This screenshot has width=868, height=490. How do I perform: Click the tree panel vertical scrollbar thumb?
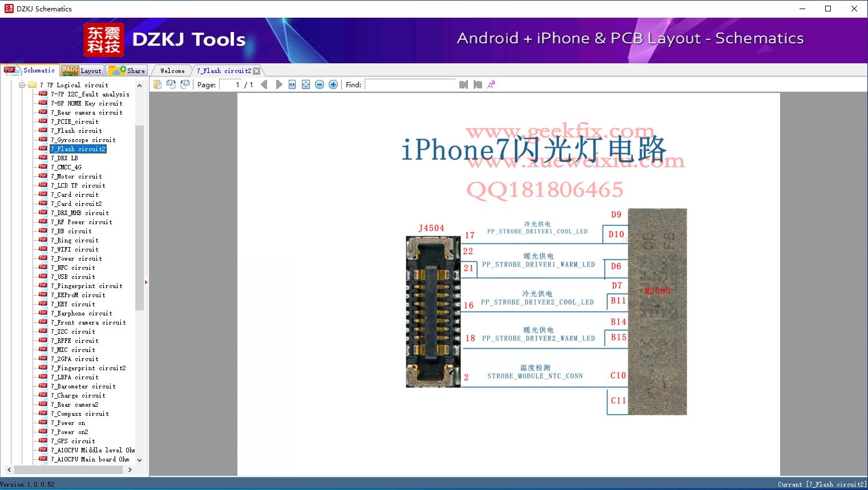[x=139, y=217]
